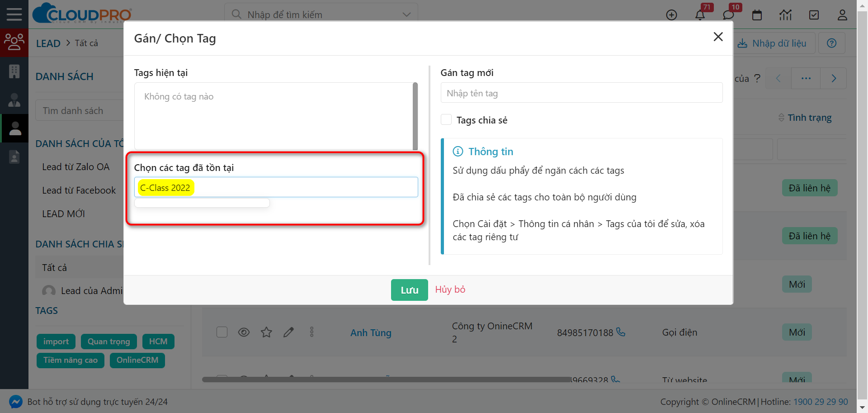Expand the global search dropdown arrow
The height and width of the screenshot is (413, 868).
click(x=406, y=14)
